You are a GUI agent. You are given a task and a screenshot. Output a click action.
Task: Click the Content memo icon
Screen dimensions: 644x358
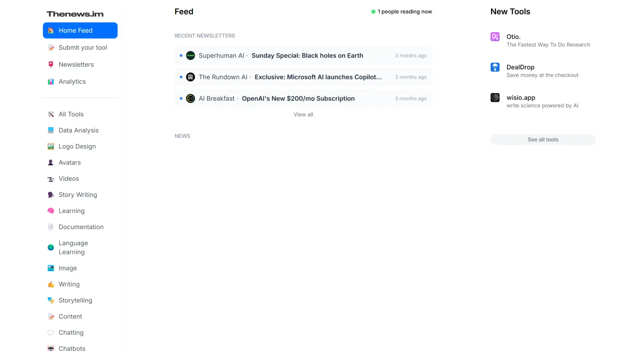point(51,317)
